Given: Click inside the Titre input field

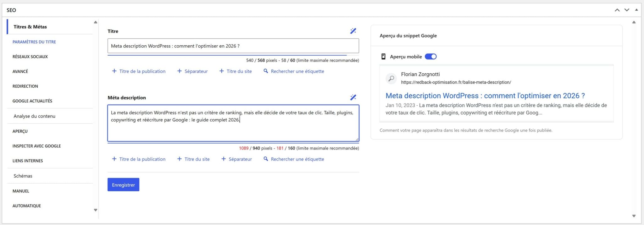Looking at the screenshot, I should coord(233,46).
